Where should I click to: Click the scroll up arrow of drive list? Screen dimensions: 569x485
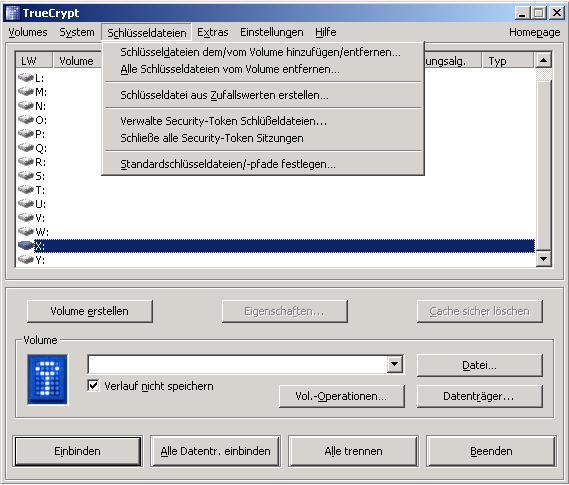pos(544,60)
